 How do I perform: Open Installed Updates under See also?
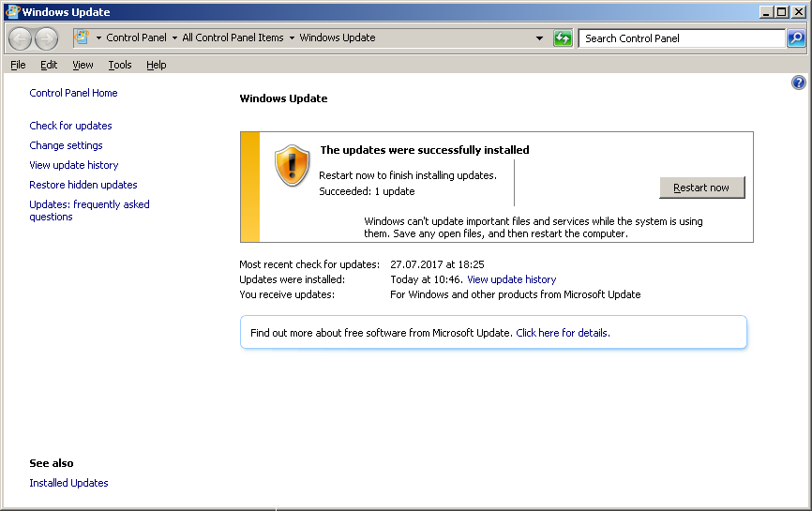click(68, 483)
